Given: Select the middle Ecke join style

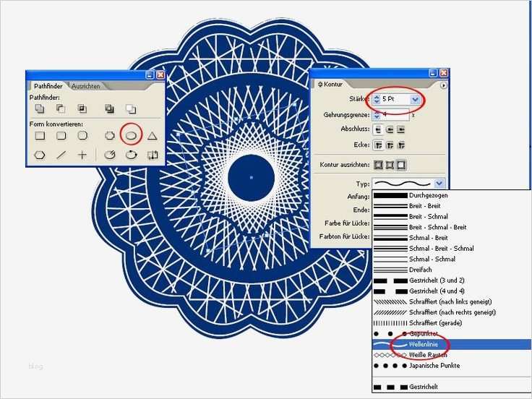Looking at the screenshot, I should [x=390, y=145].
